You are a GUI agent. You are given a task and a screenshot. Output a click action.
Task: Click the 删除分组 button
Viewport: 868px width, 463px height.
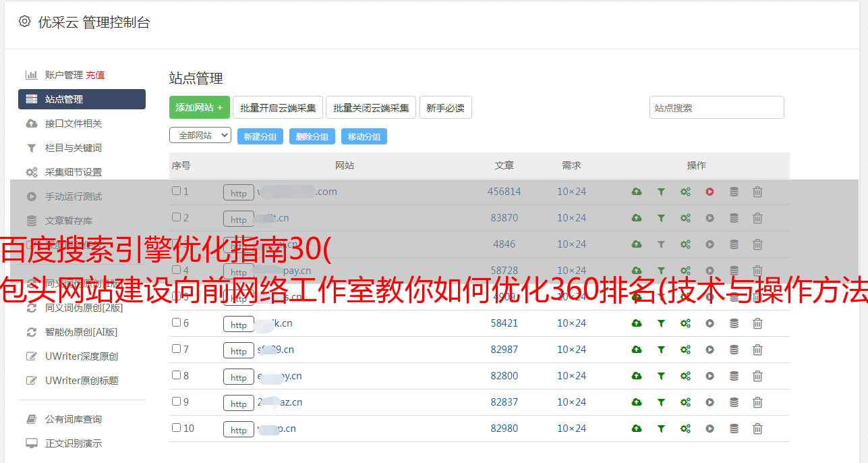click(x=312, y=136)
